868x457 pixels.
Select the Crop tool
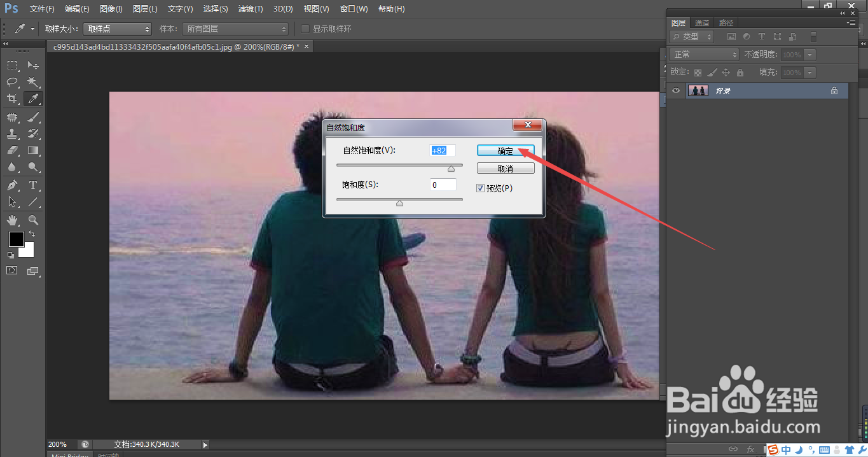pos(12,99)
